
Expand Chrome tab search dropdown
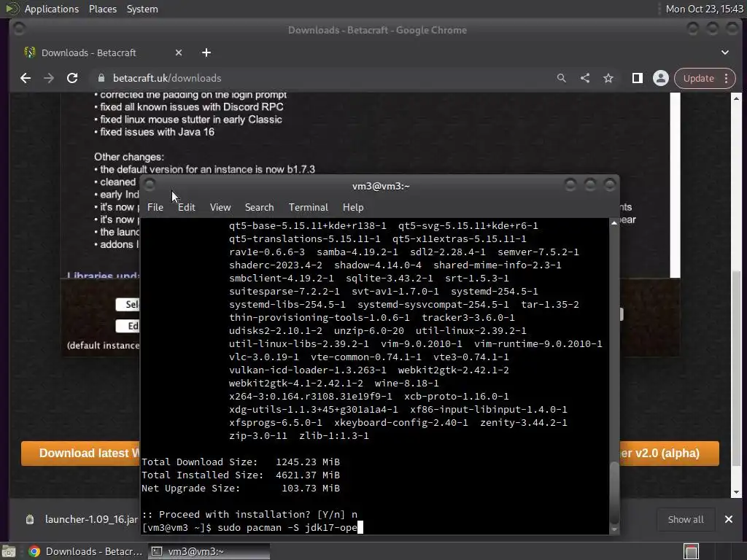pyautogui.click(x=724, y=52)
